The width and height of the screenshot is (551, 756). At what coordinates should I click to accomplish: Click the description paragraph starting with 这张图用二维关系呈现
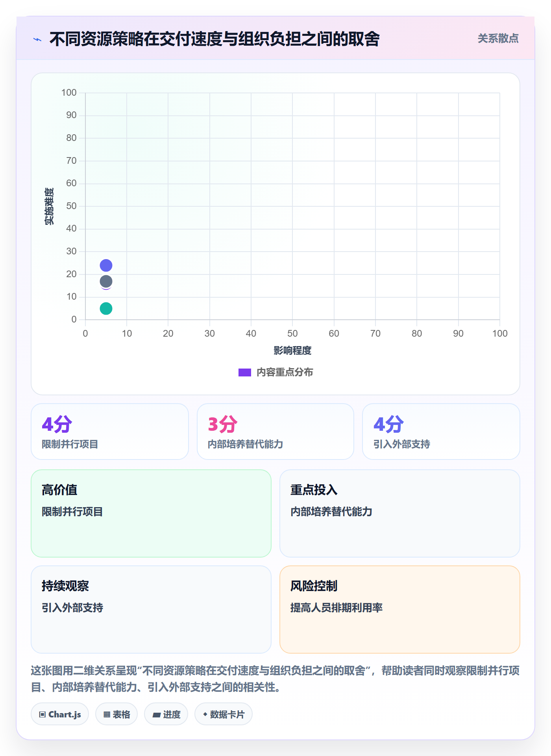click(x=275, y=679)
